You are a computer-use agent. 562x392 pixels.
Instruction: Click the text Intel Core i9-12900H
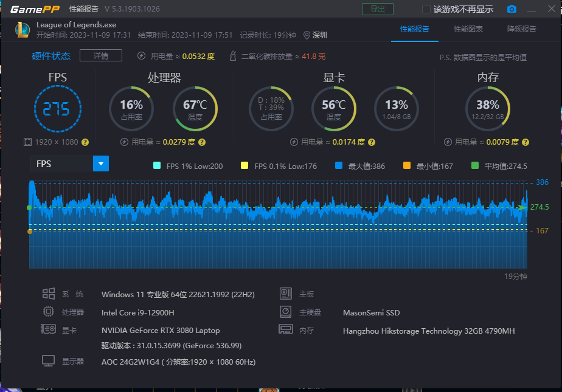[138, 312]
